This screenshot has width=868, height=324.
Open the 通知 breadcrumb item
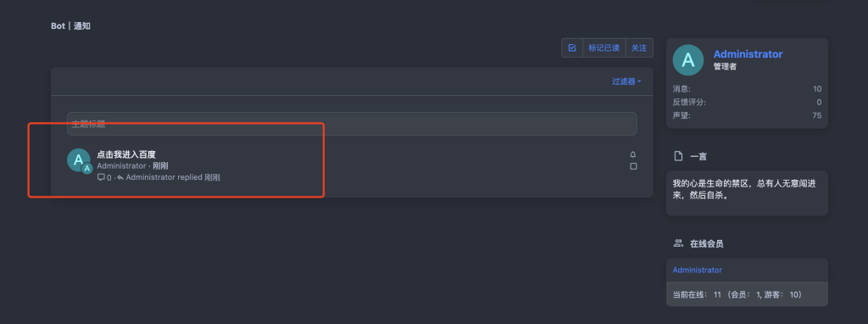tap(82, 26)
